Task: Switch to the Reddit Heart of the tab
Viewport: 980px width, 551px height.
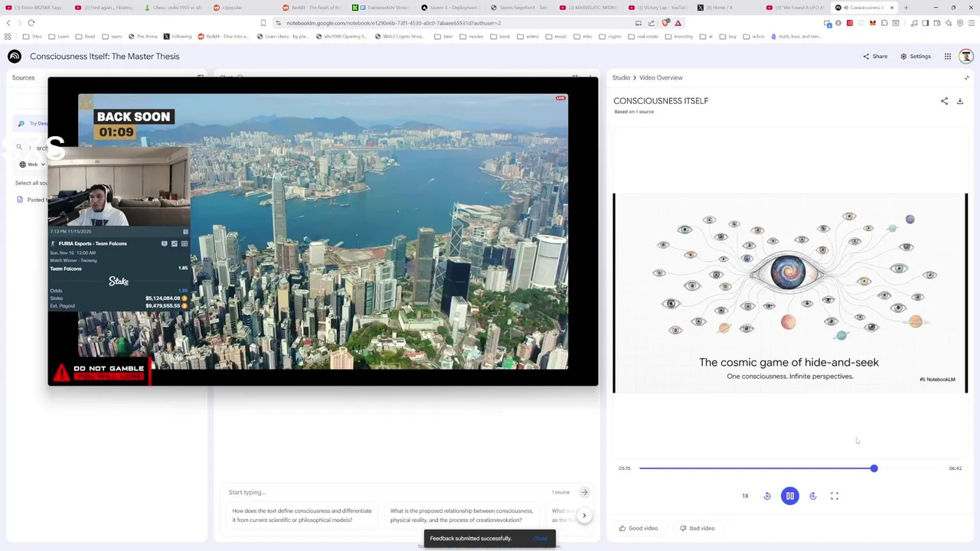Action: tap(313, 8)
